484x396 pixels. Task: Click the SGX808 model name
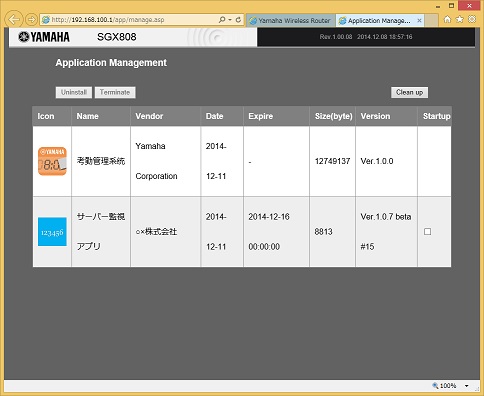(117, 37)
